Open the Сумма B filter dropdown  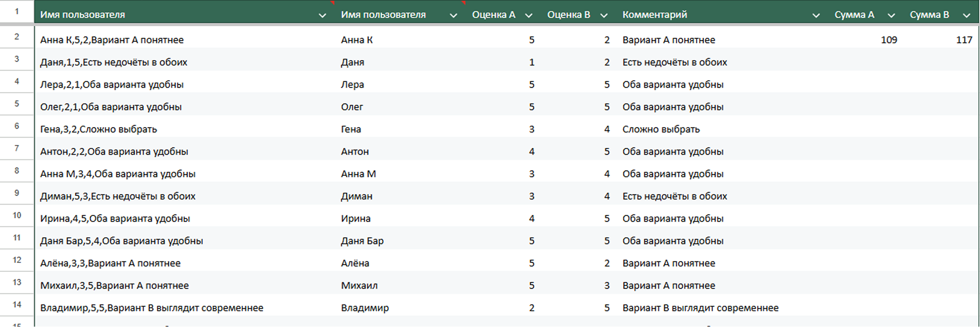click(966, 15)
